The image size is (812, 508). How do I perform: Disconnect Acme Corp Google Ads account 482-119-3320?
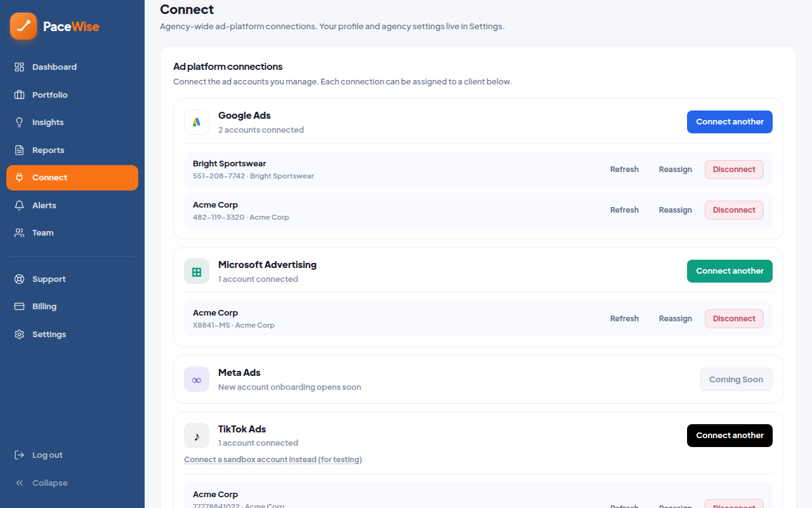734,210
